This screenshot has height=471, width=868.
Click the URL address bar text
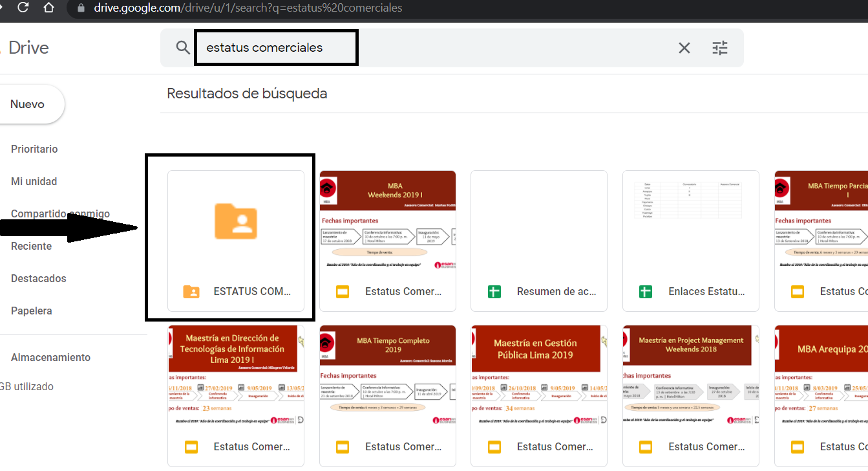coord(248,8)
